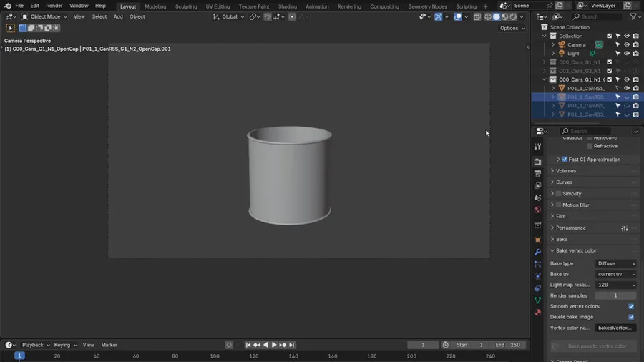Click the Material properties sphere icon
The height and width of the screenshot is (362, 644).
tap(537, 313)
